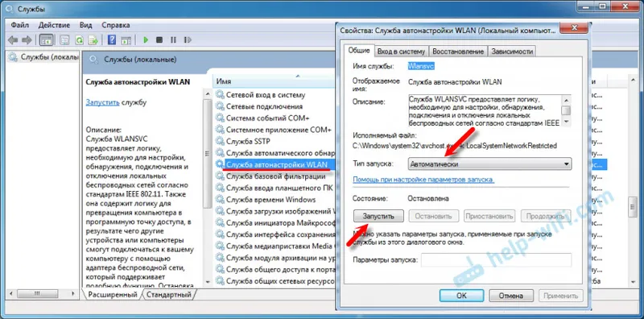Click the description box's scroll-up arrow
This screenshot has height=319, width=644.
pos(567,100)
